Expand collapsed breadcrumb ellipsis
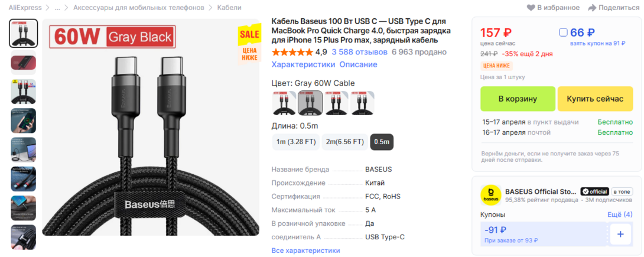Image resolution: width=644 pixels, height=257 pixels. point(57,8)
